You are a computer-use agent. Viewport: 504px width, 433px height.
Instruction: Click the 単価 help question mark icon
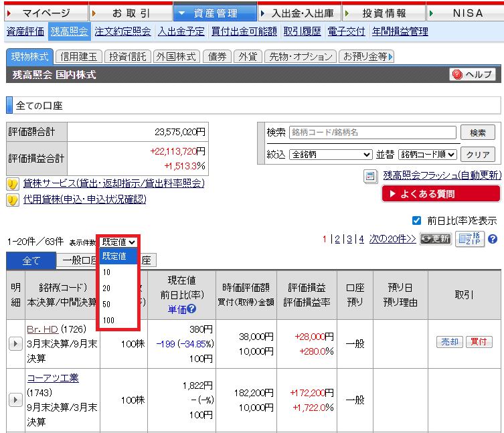[191, 309]
